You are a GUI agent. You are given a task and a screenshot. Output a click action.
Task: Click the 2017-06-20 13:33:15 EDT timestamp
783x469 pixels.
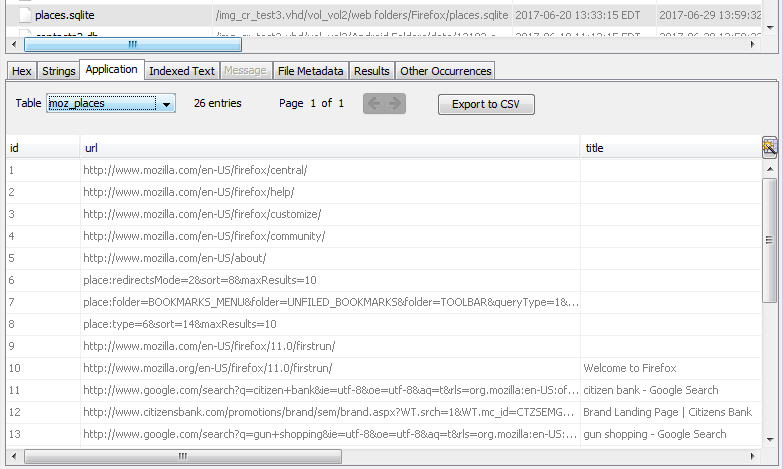(577, 15)
